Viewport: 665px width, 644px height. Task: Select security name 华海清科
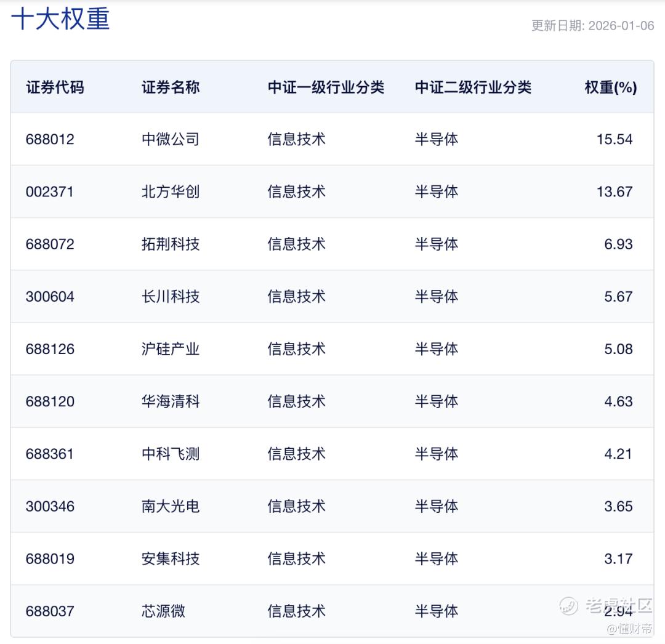171,401
